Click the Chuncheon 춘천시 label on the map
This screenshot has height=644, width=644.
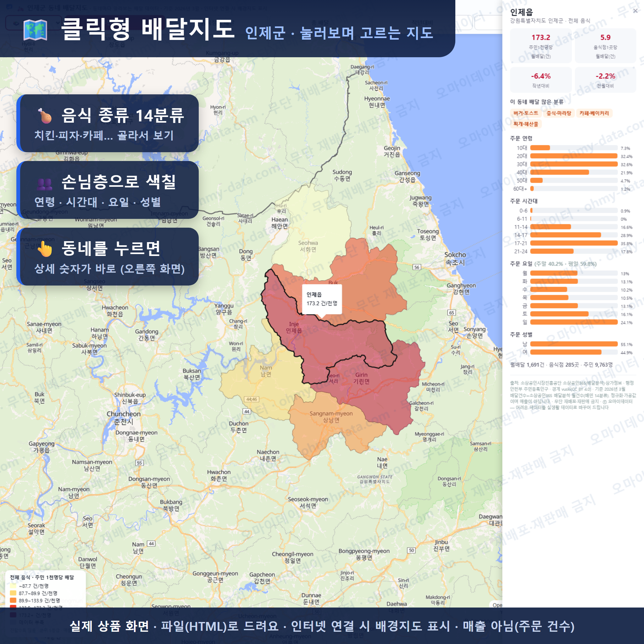tap(123, 418)
